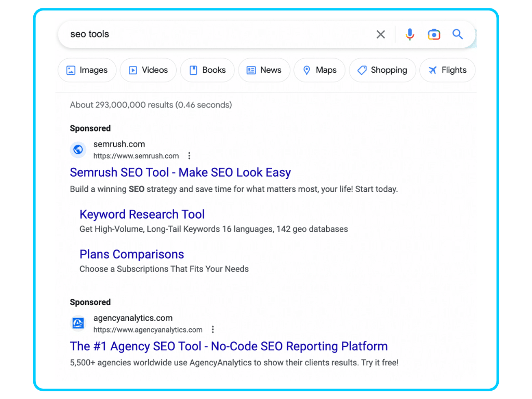Click the Flights airplane icon
The height and width of the screenshot is (399, 532).
click(x=432, y=70)
